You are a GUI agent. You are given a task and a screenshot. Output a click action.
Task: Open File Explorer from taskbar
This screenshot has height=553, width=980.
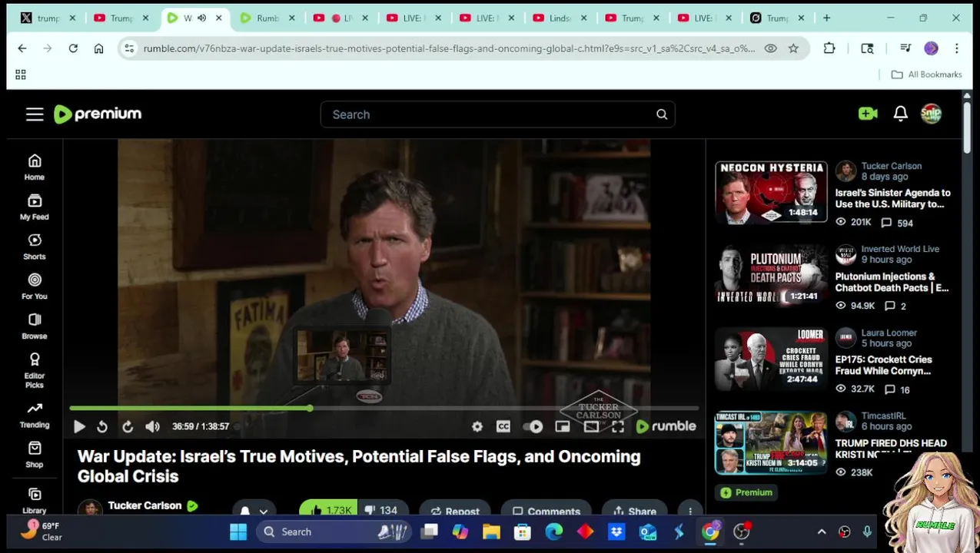click(491, 531)
